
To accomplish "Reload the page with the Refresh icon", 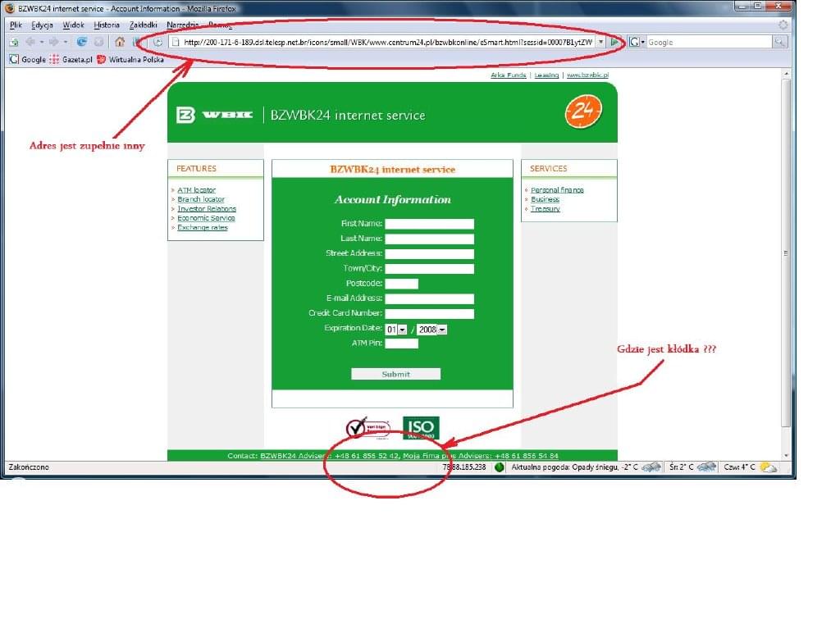I will click(82, 42).
